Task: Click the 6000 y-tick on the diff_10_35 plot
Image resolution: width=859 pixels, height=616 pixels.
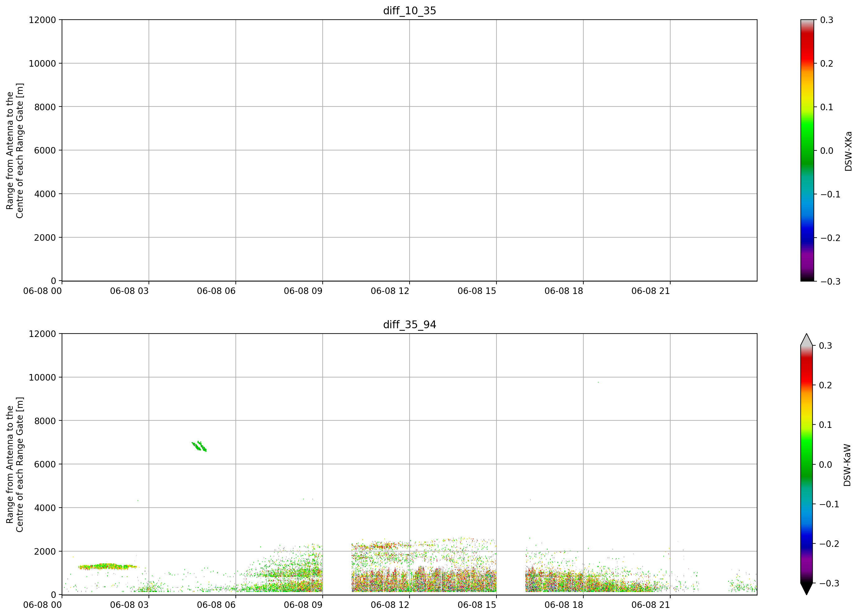Action: [x=45, y=150]
